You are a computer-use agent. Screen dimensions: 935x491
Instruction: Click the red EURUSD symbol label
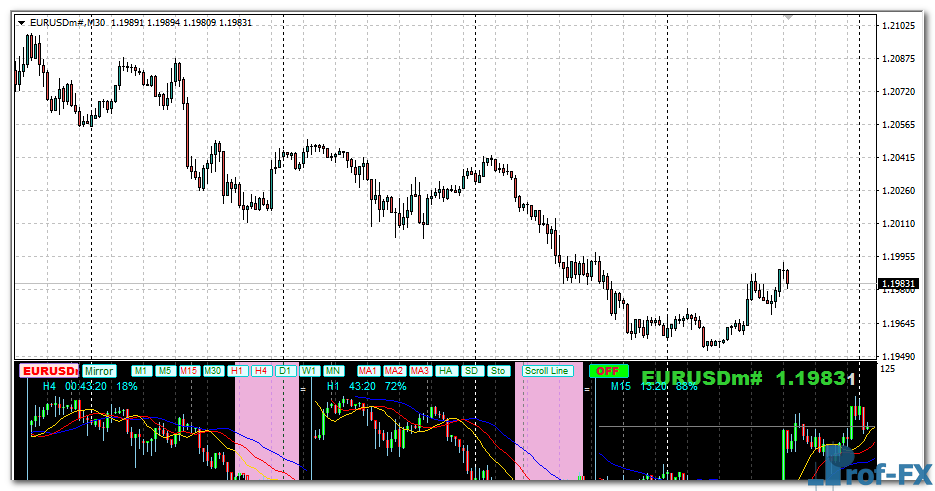coord(49,371)
